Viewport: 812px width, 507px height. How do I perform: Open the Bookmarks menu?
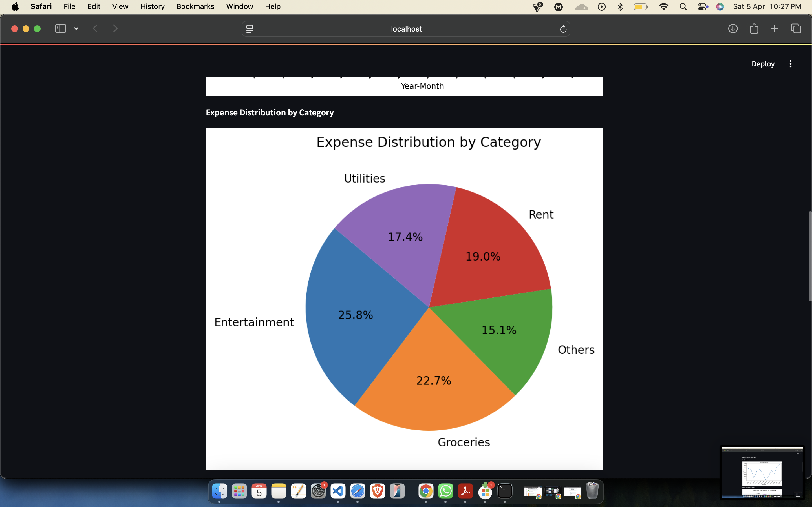tap(195, 6)
